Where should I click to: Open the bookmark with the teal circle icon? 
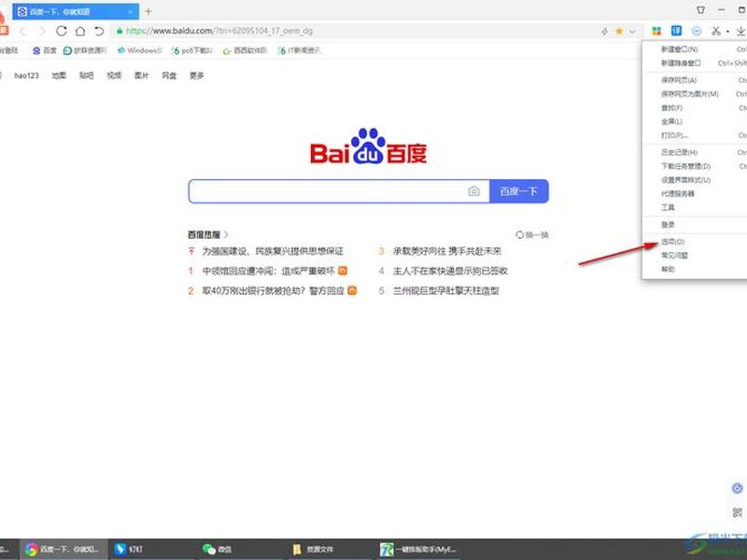click(x=85, y=50)
